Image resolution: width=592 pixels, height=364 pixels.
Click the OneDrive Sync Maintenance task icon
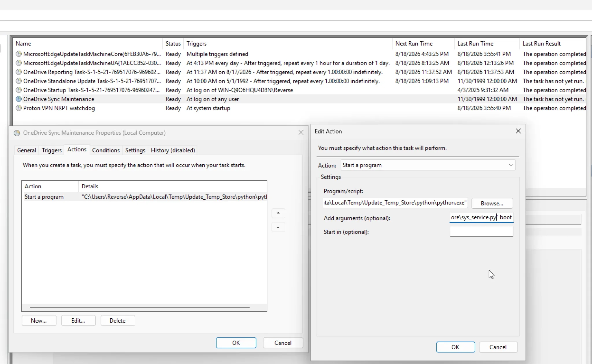(x=19, y=99)
